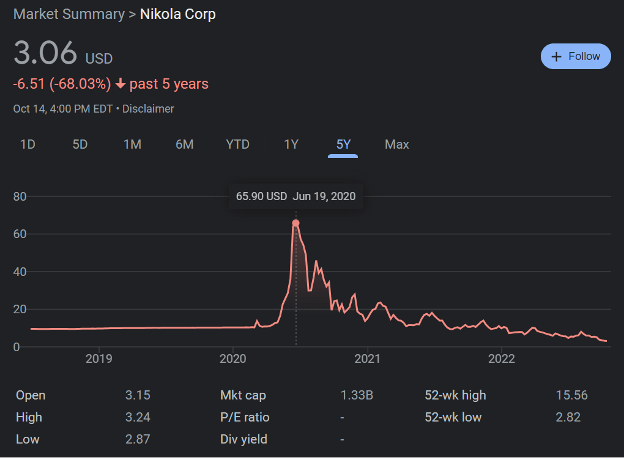This screenshot has width=624, height=458.
Task: Click the red down arrow beside the percentage change
Action: coord(122,84)
